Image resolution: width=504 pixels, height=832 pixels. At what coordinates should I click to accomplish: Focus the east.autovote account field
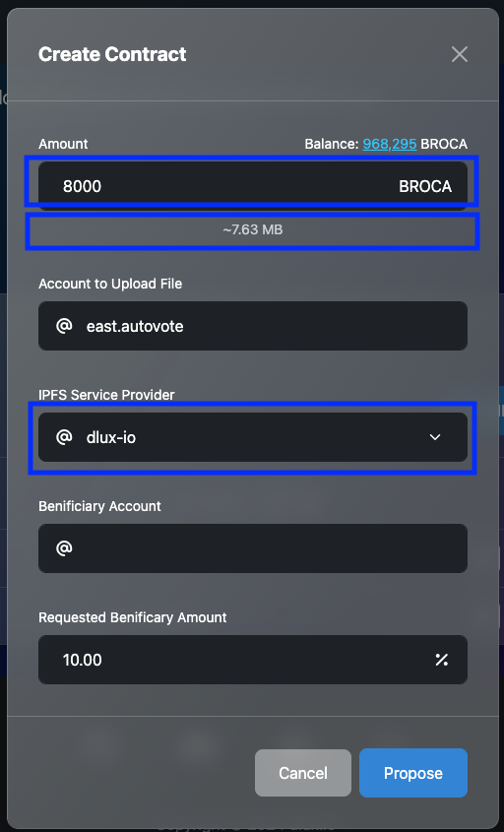click(x=253, y=326)
